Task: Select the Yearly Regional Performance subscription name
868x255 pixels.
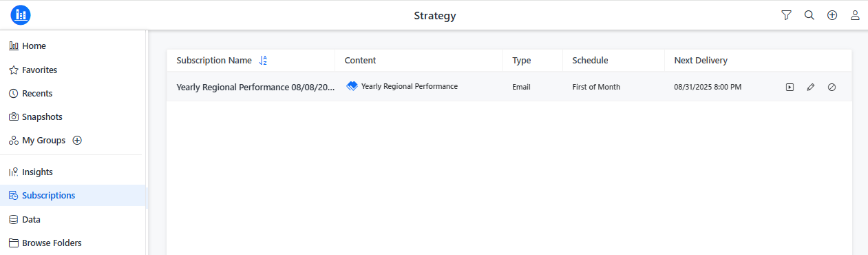Action: tap(255, 88)
